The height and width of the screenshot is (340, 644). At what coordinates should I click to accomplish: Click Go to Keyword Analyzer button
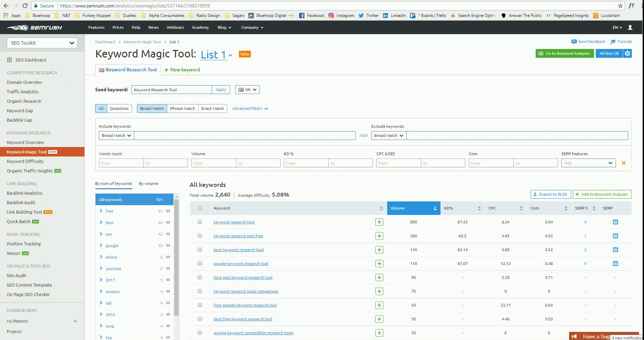[564, 53]
